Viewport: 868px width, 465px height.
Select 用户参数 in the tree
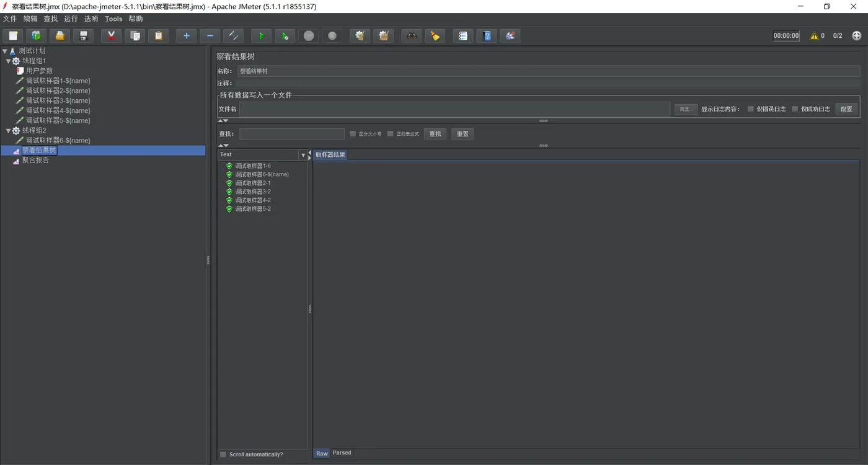(39, 71)
